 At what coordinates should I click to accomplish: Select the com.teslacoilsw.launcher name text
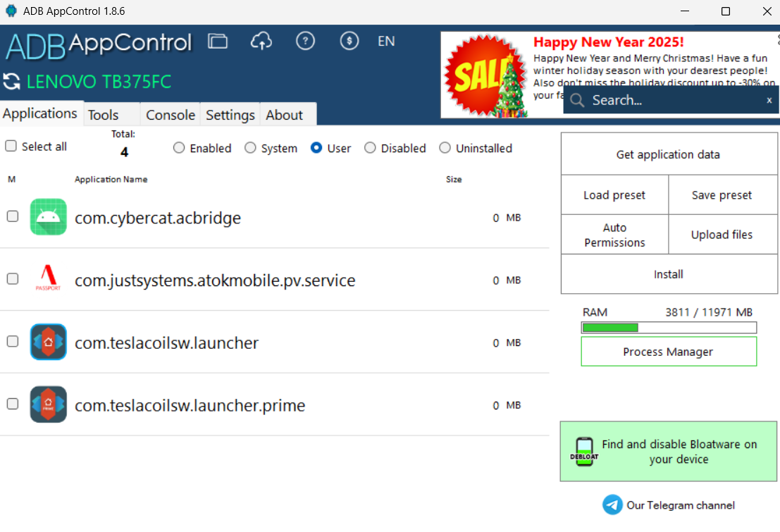167,343
